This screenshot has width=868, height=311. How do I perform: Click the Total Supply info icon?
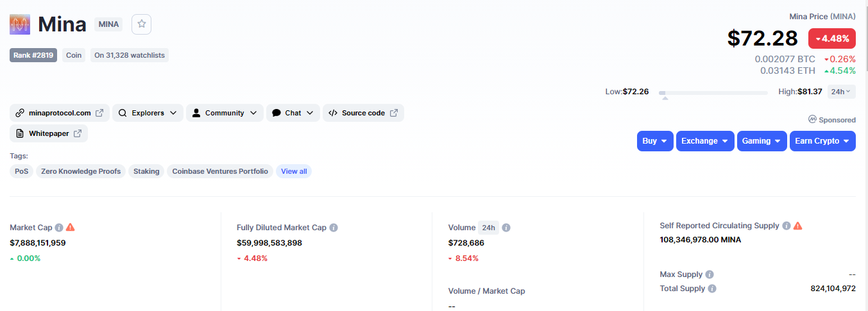tap(712, 289)
